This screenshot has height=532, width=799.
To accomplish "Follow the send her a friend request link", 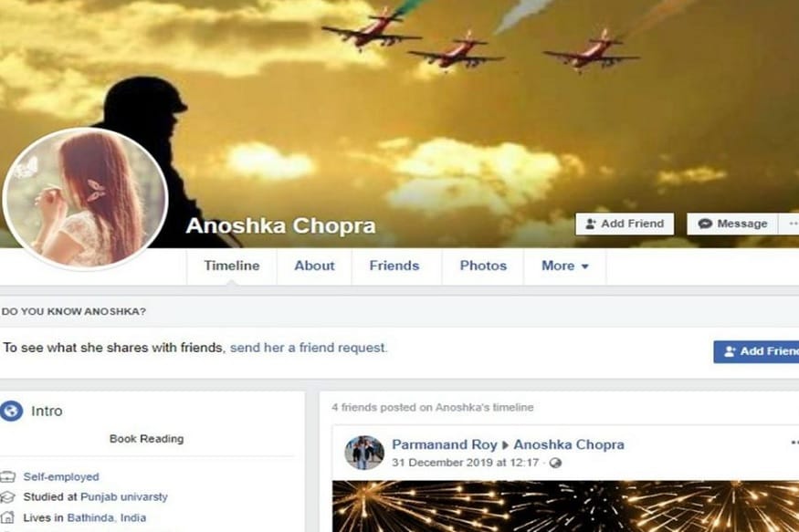I will pyautogui.click(x=309, y=348).
